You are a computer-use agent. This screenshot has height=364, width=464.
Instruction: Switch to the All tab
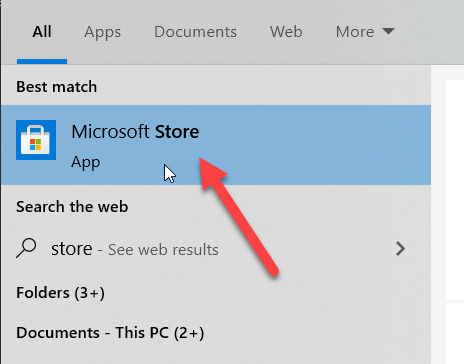point(42,32)
